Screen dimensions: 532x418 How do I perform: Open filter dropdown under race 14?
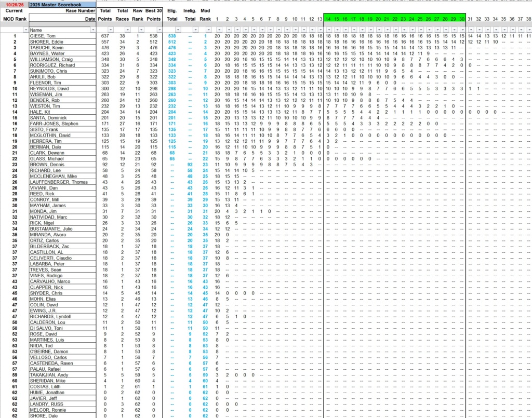click(x=329, y=30)
